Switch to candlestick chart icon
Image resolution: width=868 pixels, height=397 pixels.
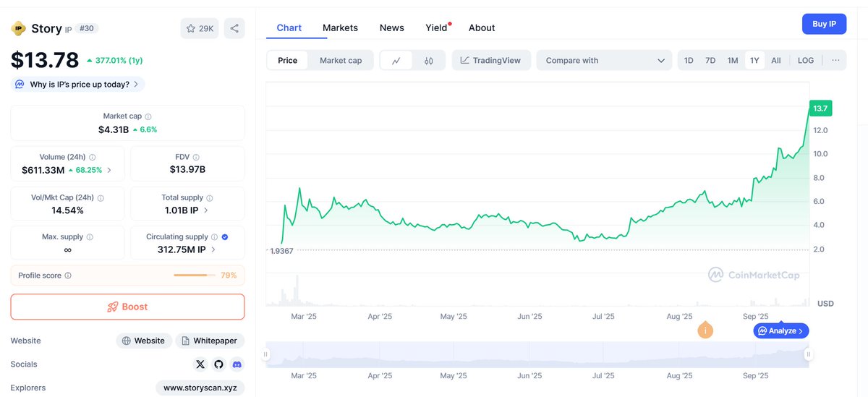point(428,61)
